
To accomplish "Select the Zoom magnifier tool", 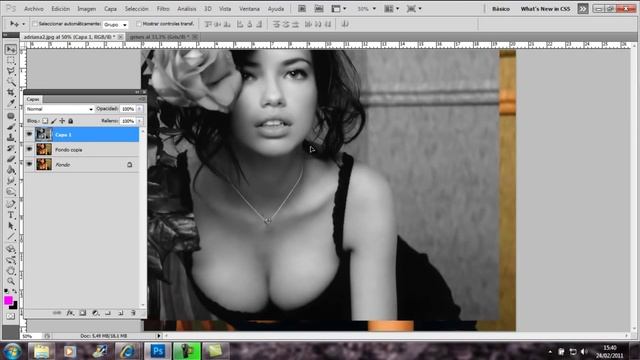I will click(x=11, y=281).
